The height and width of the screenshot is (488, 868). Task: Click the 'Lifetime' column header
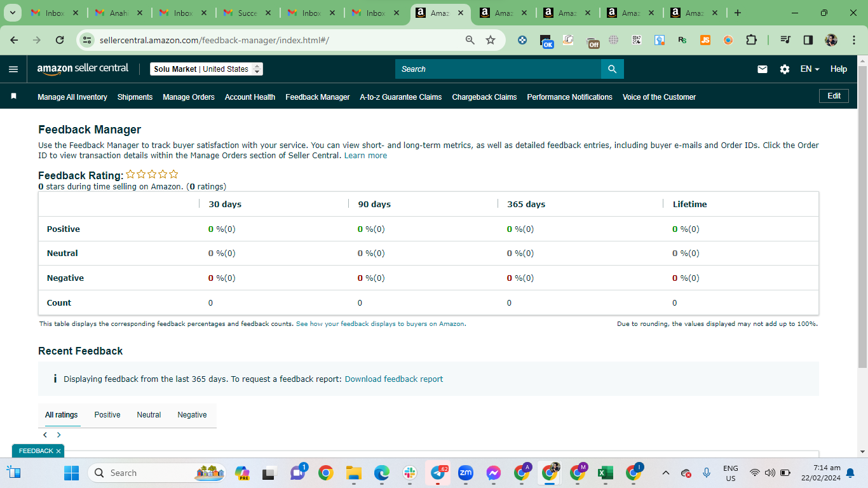coord(689,205)
